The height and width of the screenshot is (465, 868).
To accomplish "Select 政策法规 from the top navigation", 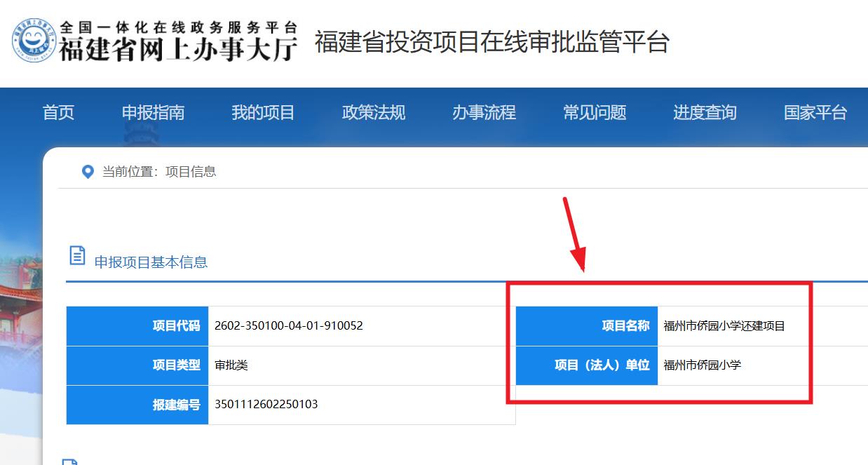I will [x=373, y=113].
